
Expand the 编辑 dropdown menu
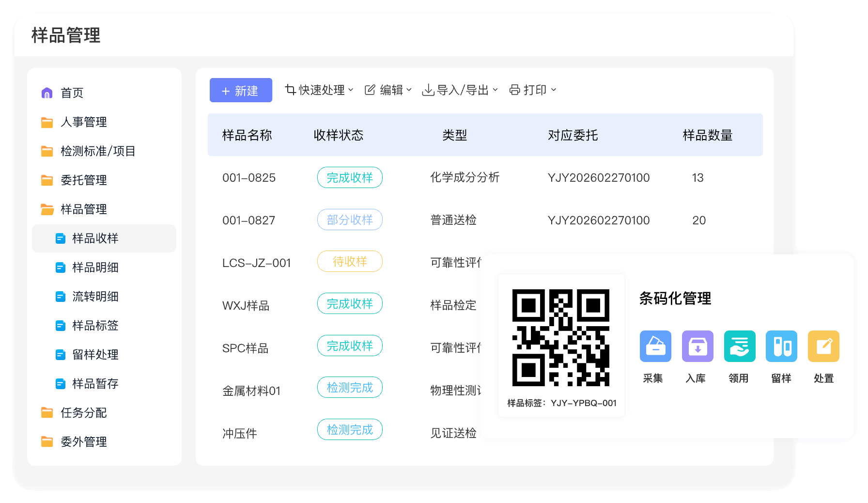pyautogui.click(x=388, y=90)
